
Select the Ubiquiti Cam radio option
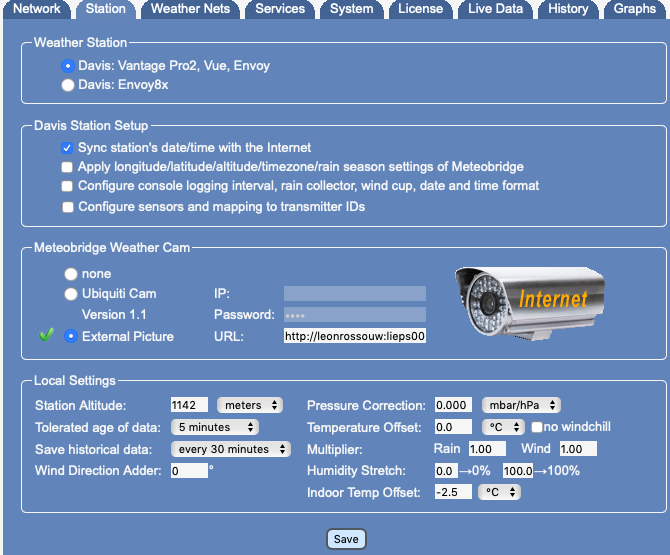click(70, 294)
